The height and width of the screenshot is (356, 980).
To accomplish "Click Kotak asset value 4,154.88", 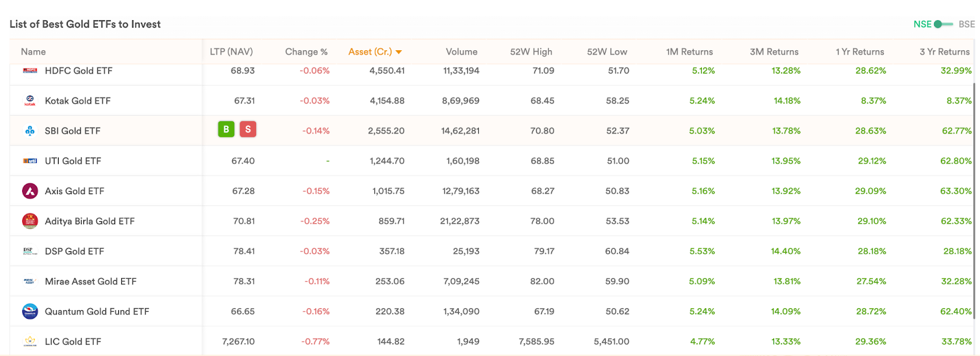I will pyautogui.click(x=387, y=101).
